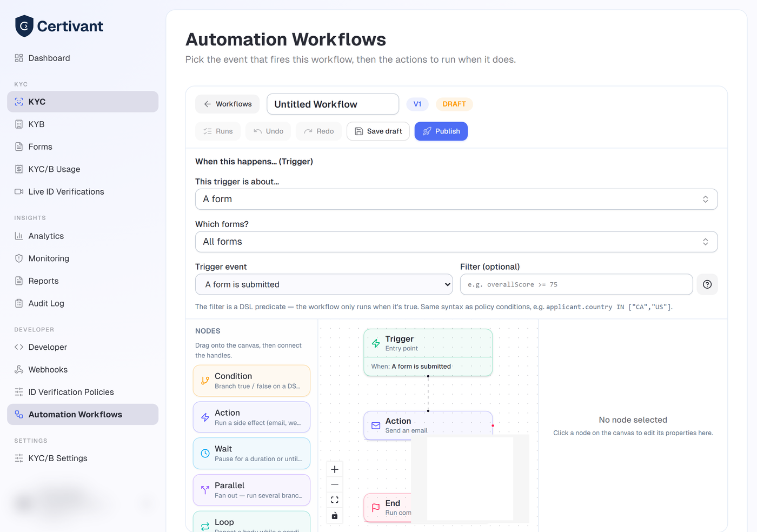
Task: Redo the last change
Action: (x=318, y=131)
